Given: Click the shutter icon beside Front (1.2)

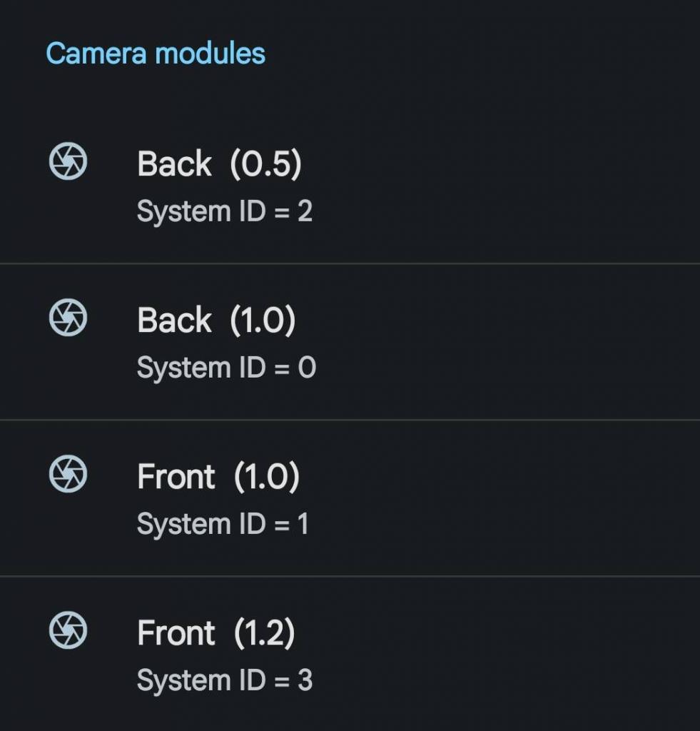Looking at the screenshot, I should (68, 630).
